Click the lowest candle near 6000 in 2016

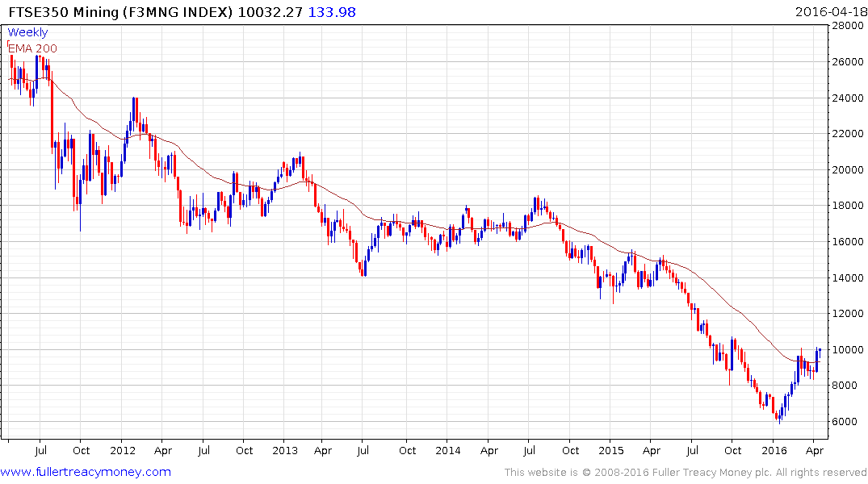pyautogui.click(x=779, y=418)
